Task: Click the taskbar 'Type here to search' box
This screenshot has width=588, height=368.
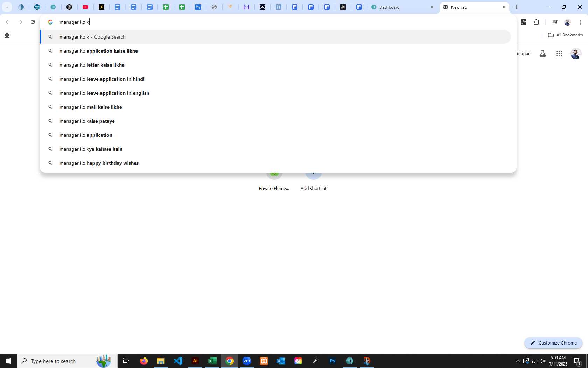Action: coord(67,361)
